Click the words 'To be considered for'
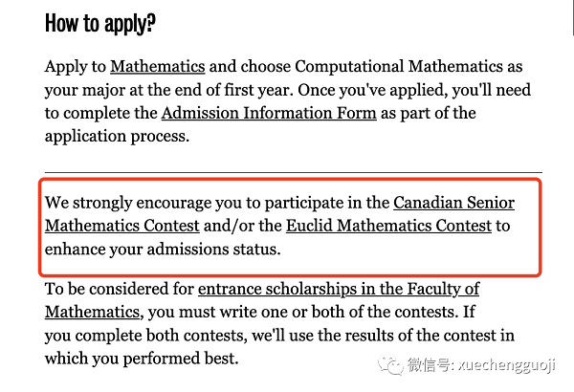574x392 pixels. pos(120,289)
